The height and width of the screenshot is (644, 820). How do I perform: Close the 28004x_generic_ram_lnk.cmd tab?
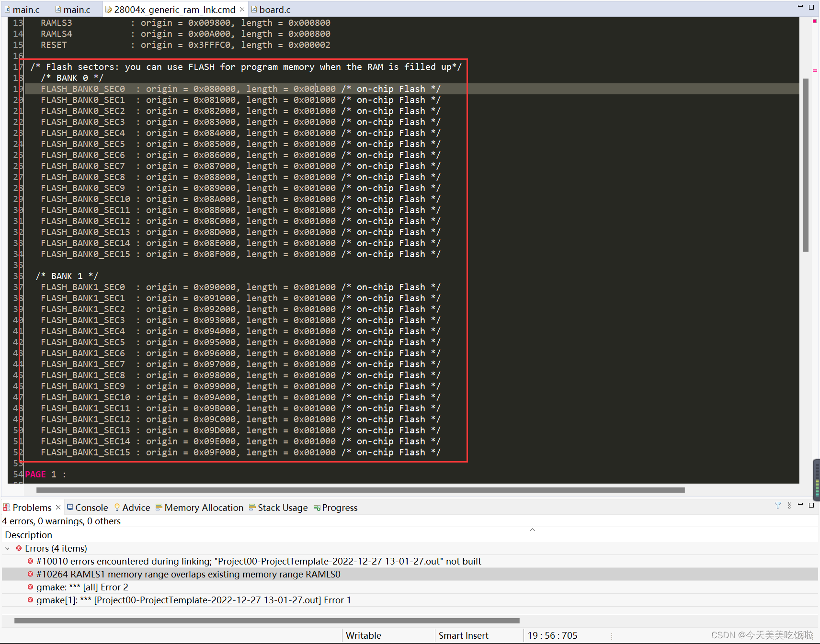242,9
